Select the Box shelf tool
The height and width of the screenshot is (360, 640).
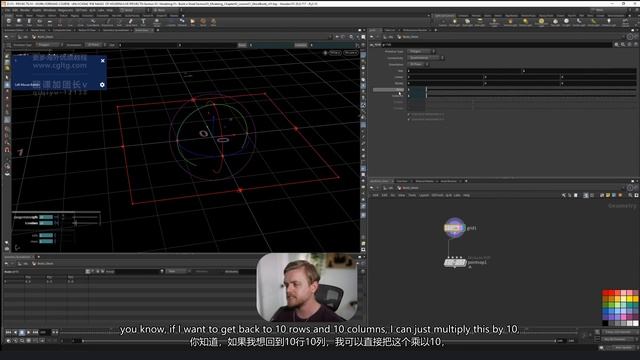9,22
